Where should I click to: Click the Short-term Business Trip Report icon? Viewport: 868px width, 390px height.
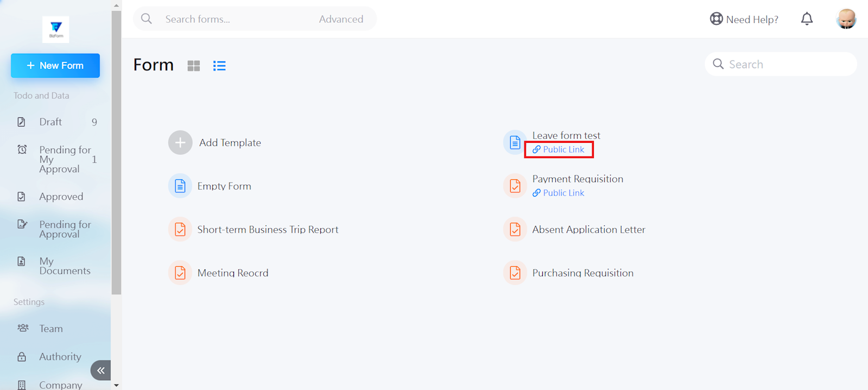point(180,230)
